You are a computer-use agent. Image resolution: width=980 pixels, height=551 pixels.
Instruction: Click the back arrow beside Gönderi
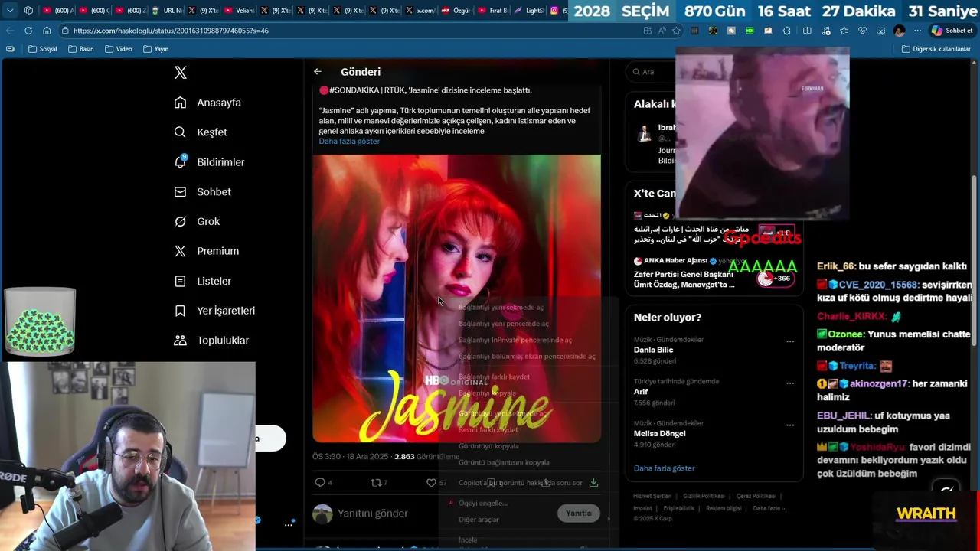tap(318, 72)
